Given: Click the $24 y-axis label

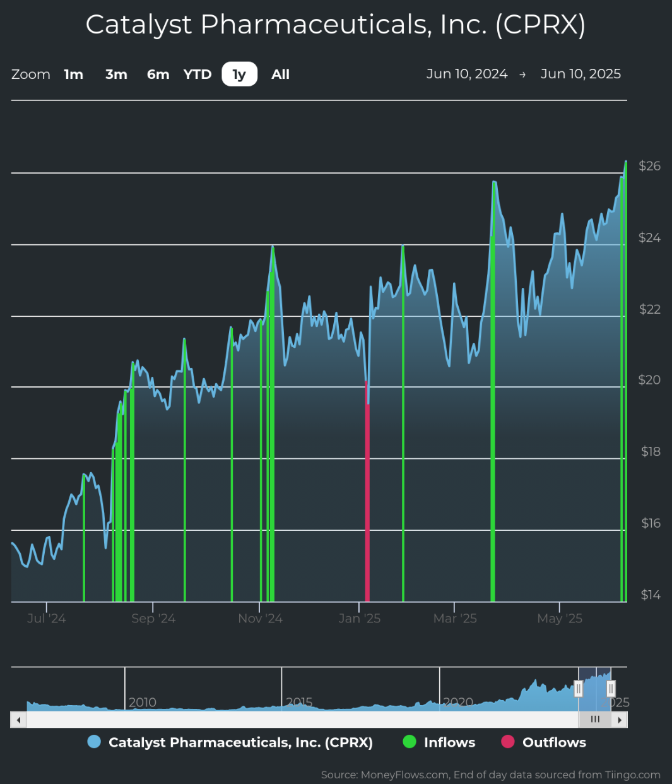Looking at the screenshot, I should (x=649, y=238).
